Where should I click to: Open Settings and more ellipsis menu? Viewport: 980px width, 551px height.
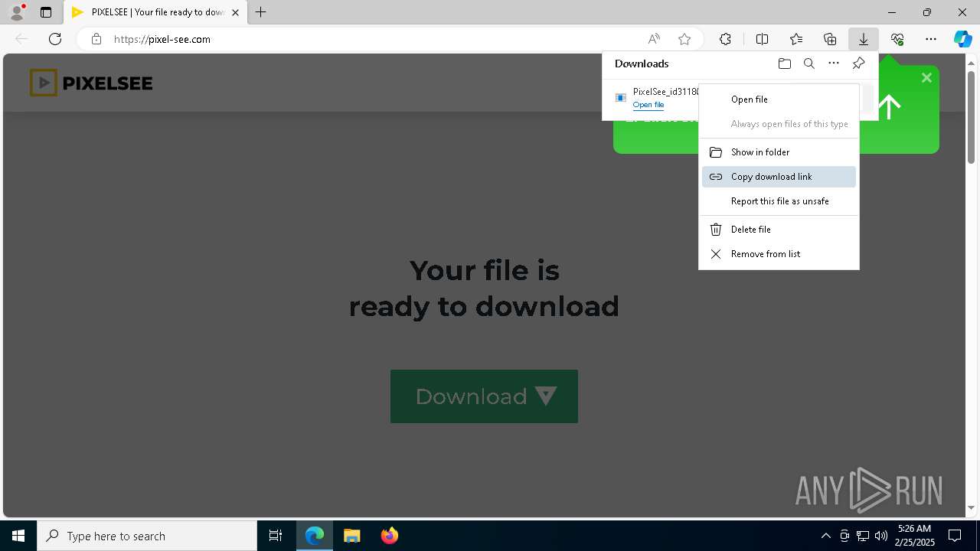[931, 39]
